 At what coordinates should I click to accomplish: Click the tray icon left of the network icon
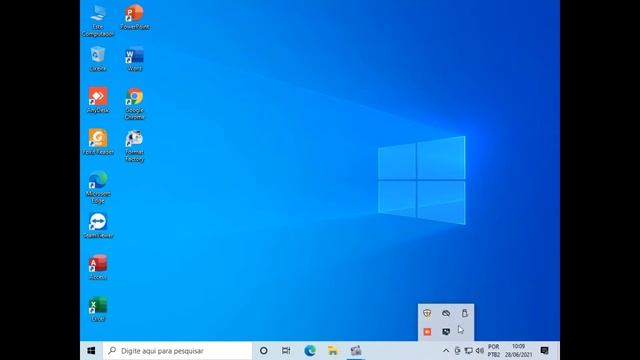pyautogui.click(x=458, y=351)
